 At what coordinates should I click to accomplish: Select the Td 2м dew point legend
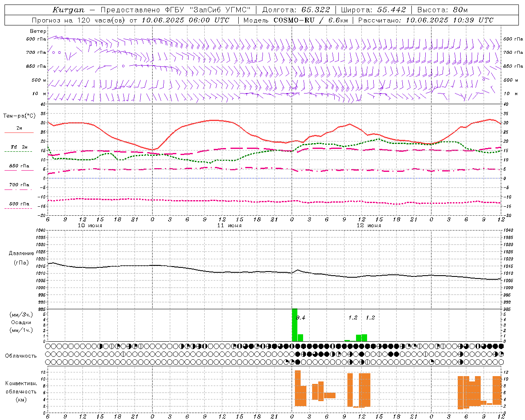[19, 147]
